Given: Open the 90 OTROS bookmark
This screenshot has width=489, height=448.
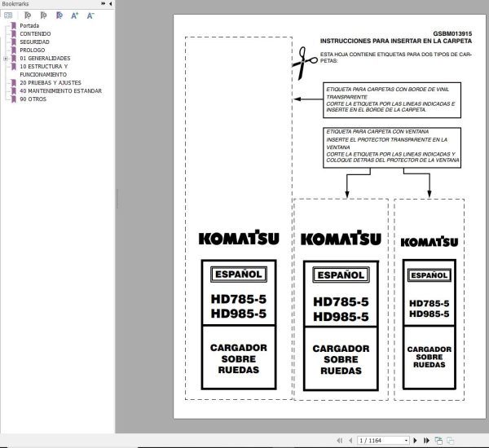Looking at the screenshot, I should point(33,99).
